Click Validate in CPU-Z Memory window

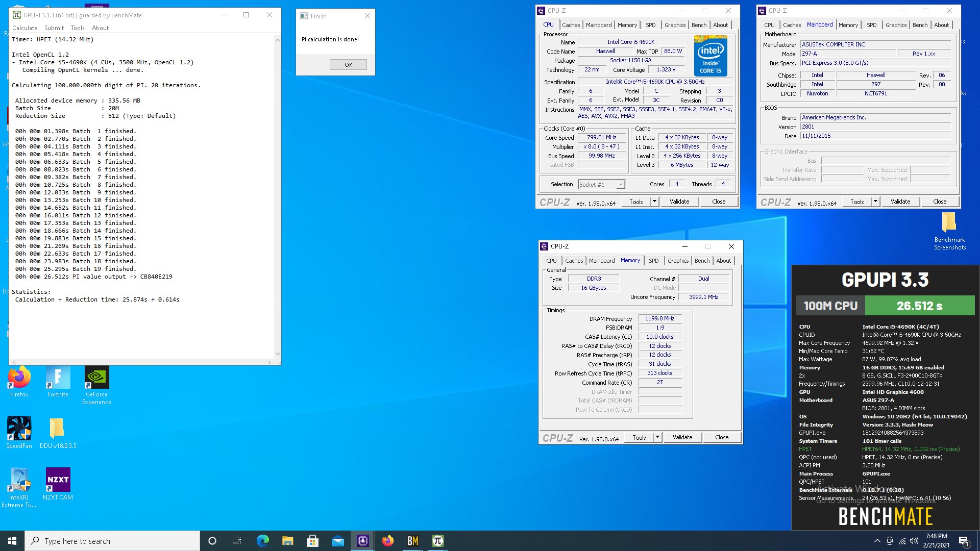click(682, 437)
